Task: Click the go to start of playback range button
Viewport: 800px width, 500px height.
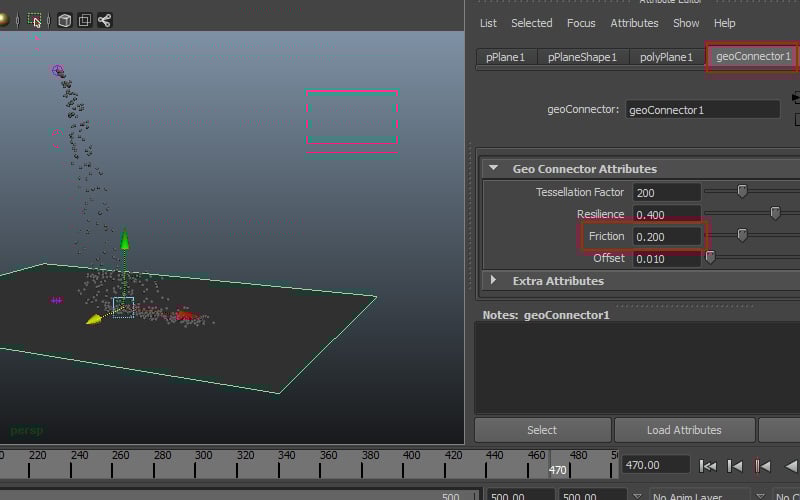Action: tap(707, 466)
